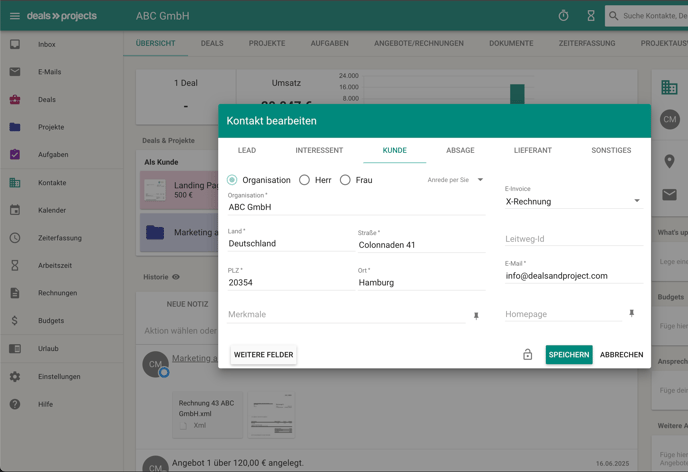Screen dimensions: 688x472
Task: Switch to the Lieferant tab
Action: pyautogui.click(x=533, y=150)
